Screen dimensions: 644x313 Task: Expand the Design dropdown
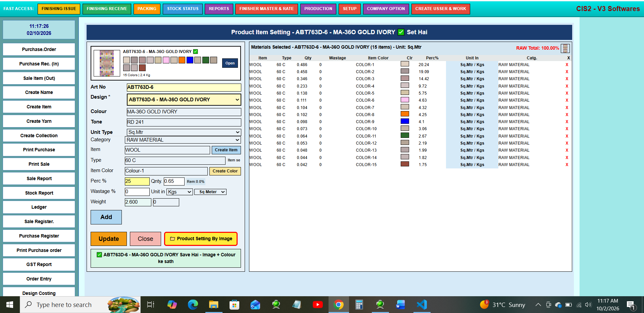[184, 100]
